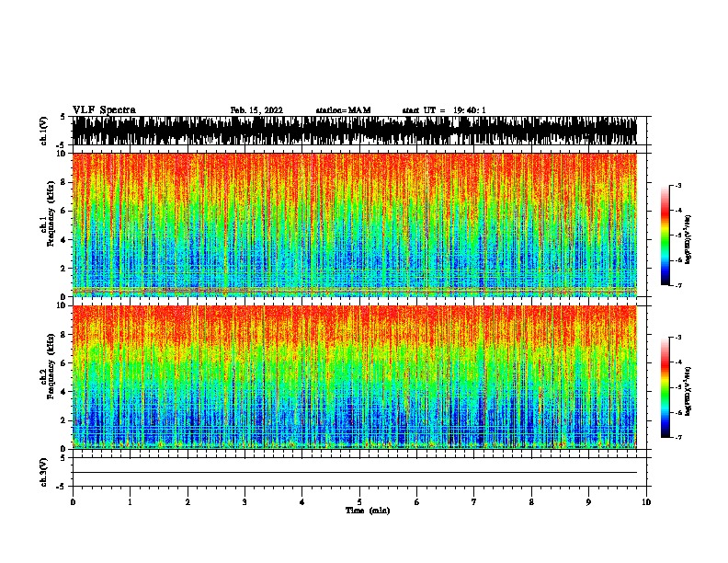Click the ch.1 "Frequency (kHz)" axis label
728x563 pixels.
pos(51,214)
